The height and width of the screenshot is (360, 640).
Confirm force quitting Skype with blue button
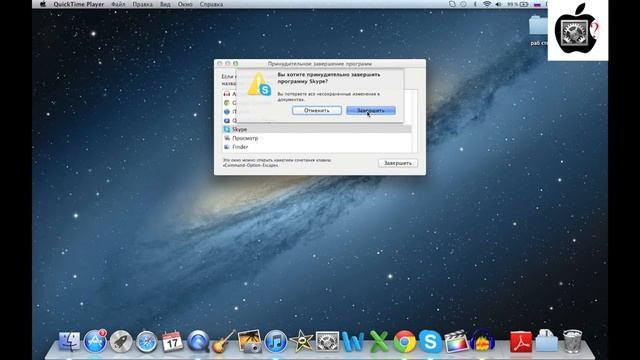(x=371, y=110)
